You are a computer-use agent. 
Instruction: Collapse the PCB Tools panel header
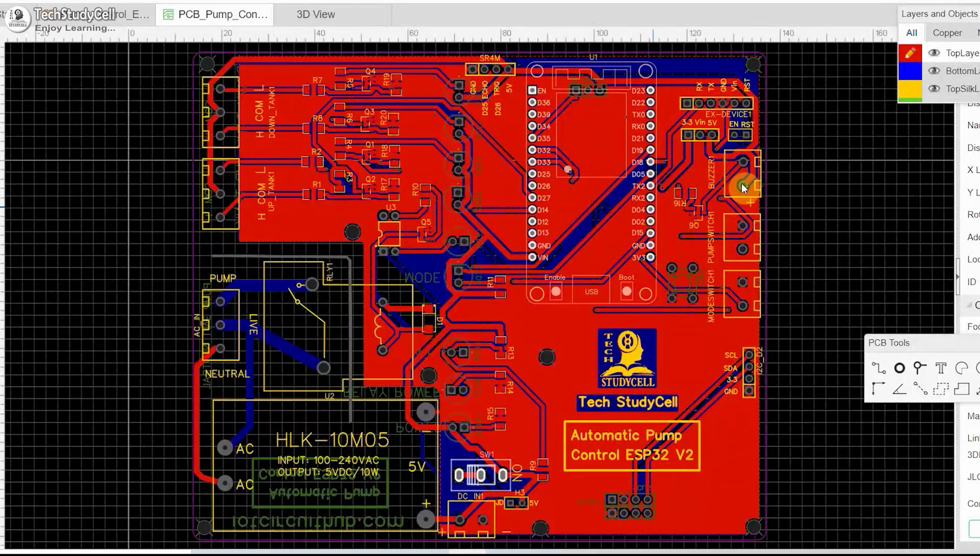[x=889, y=343]
